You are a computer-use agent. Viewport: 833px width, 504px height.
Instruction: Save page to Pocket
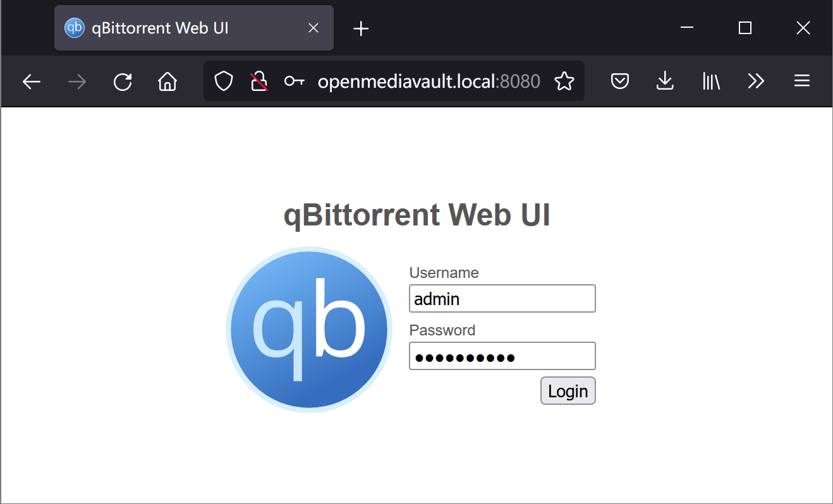point(620,81)
